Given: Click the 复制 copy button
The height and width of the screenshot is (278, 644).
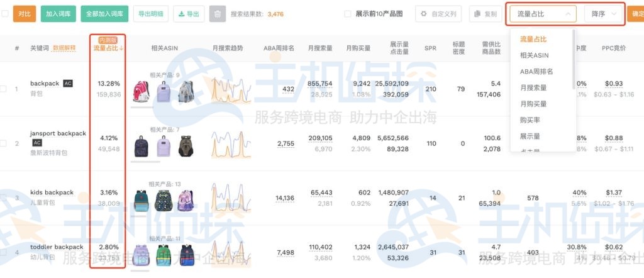Looking at the screenshot, I should coord(486,14).
